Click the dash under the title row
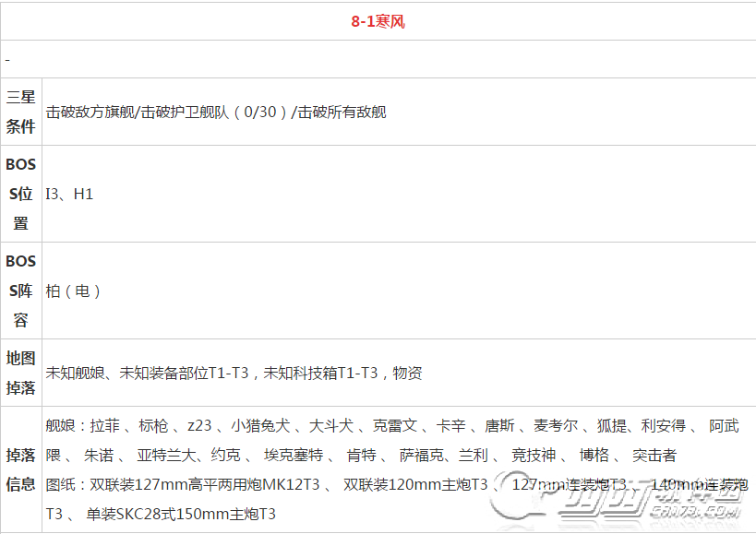 point(7,60)
